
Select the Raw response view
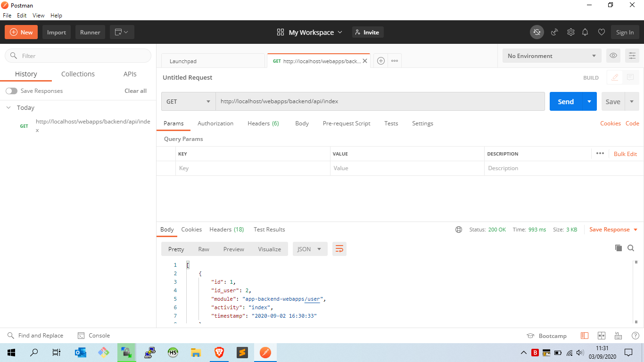coord(204,249)
